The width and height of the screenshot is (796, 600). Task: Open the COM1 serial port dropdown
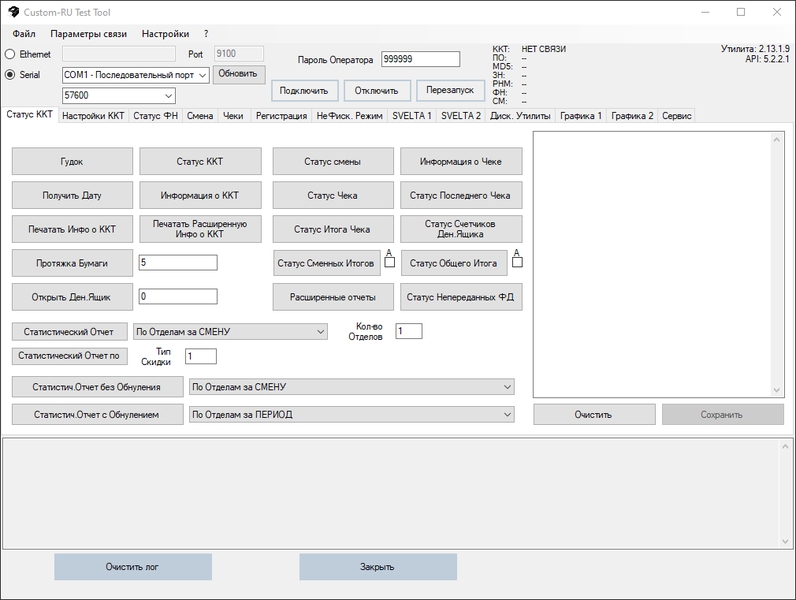click(x=201, y=75)
